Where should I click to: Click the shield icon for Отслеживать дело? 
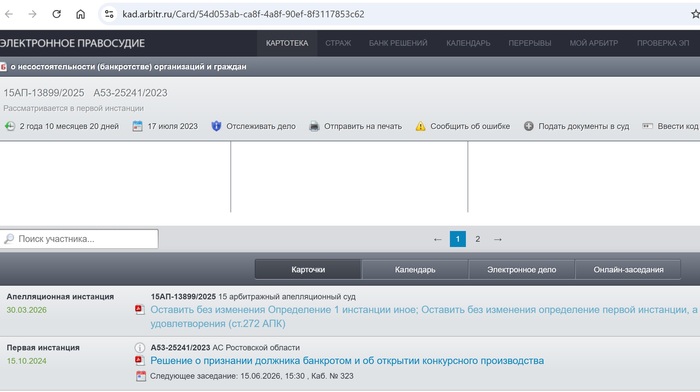click(216, 126)
